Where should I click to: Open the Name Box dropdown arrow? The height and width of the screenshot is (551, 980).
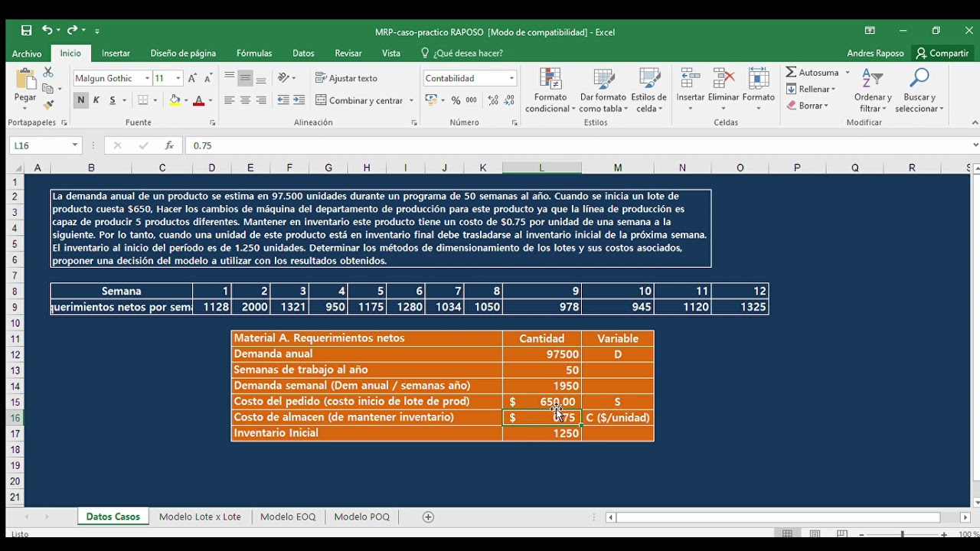coord(75,145)
